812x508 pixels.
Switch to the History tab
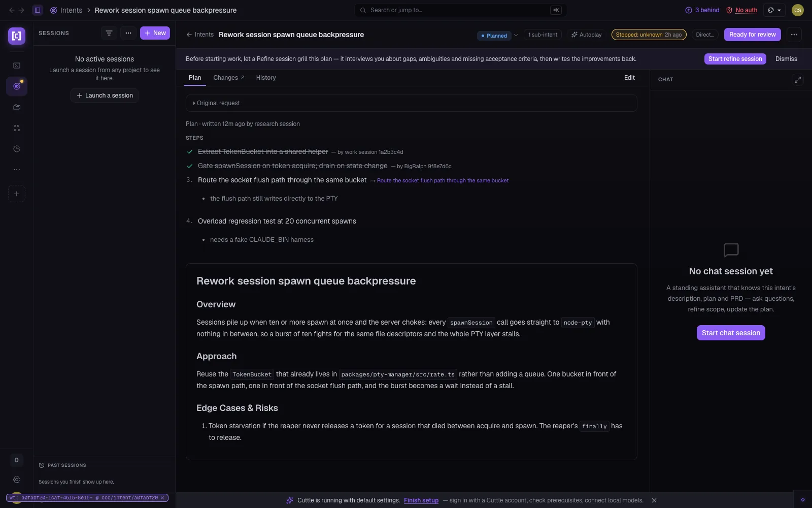click(x=266, y=78)
